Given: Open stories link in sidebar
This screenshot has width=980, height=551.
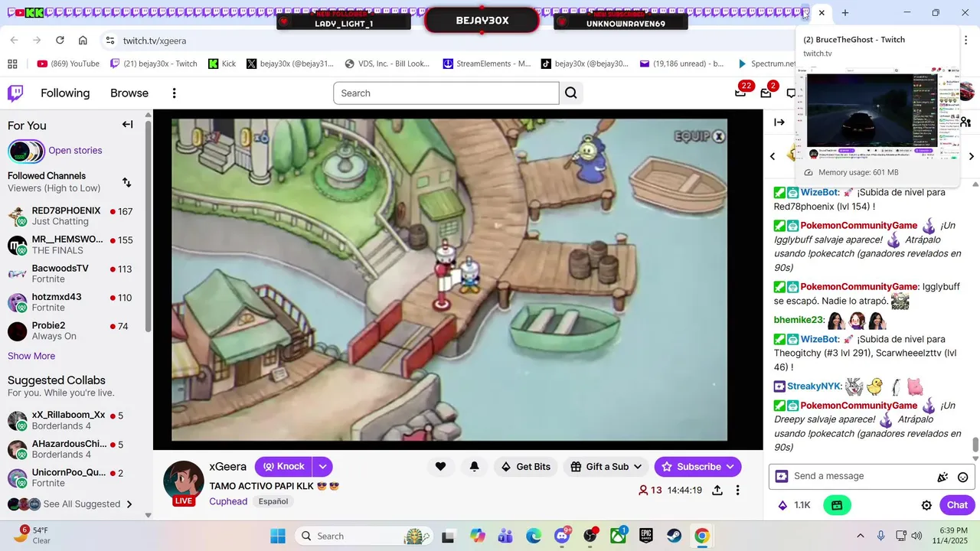Looking at the screenshot, I should tap(75, 150).
